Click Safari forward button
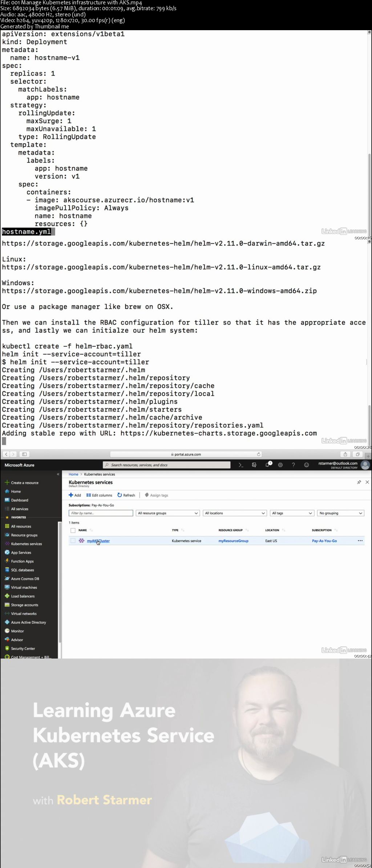372x868 pixels. click(x=13, y=454)
